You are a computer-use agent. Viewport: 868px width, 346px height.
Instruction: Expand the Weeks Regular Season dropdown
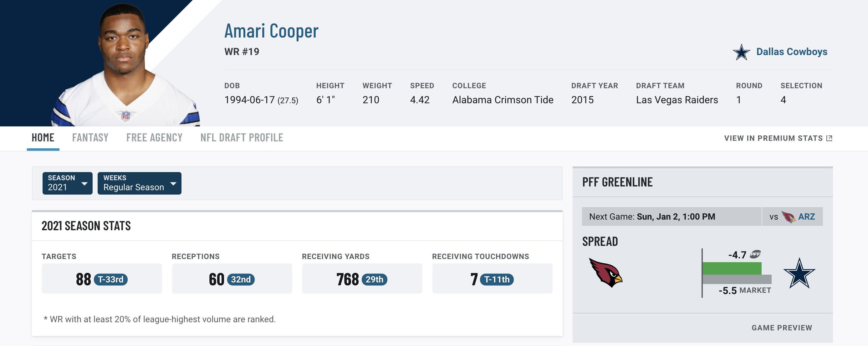tap(139, 183)
